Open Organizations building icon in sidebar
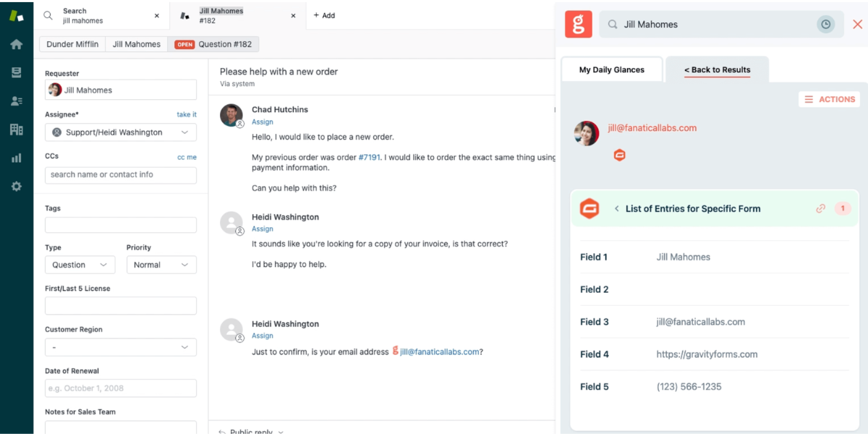Image resolution: width=868 pixels, height=434 pixels. [x=16, y=129]
